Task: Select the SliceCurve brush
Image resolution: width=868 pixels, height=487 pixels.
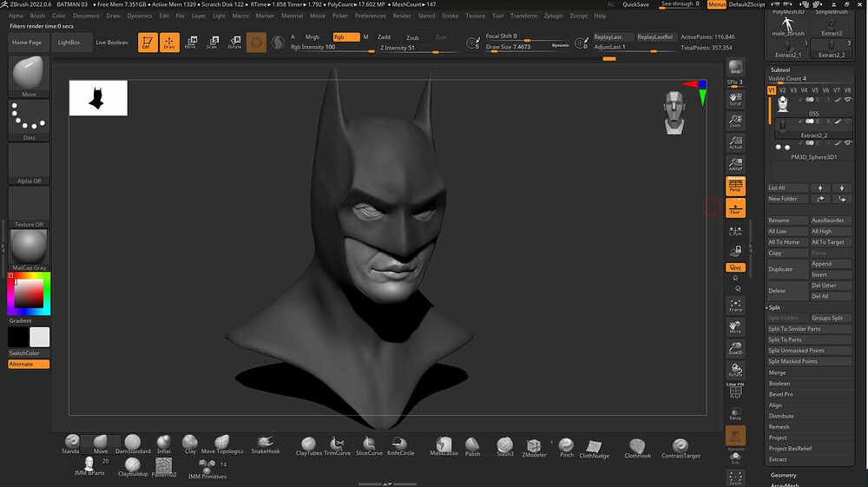Action: 369,446
